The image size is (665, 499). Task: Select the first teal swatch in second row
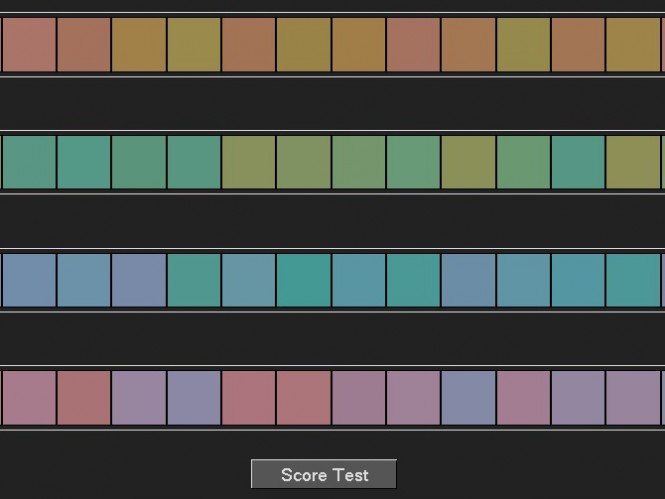point(29,162)
